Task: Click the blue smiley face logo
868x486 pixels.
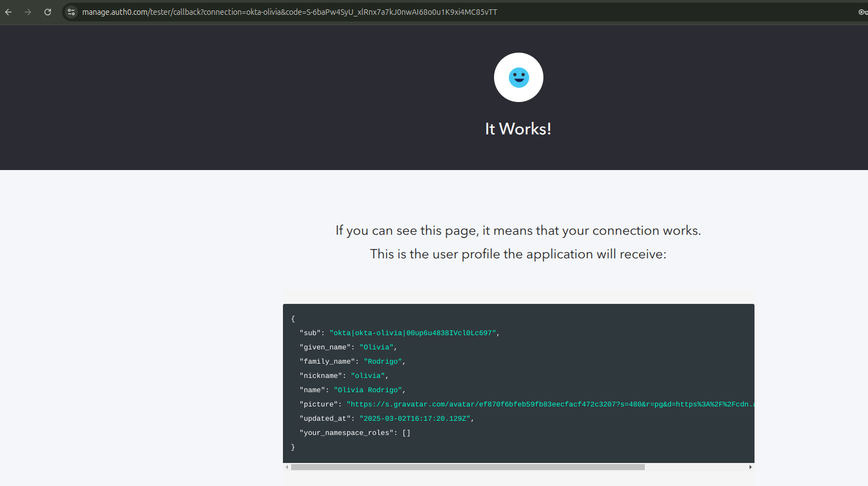Action: (x=519, y=77)
